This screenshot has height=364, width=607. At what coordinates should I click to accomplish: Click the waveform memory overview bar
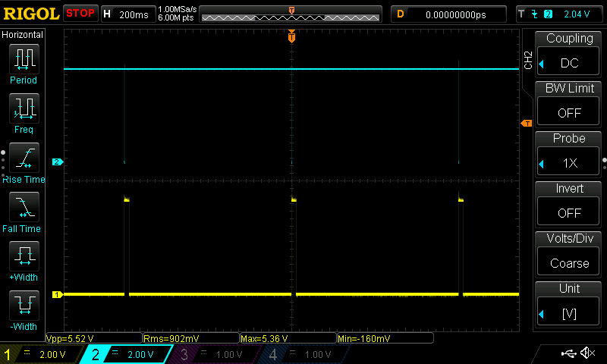pyautogui.click(x=291, y=14)
